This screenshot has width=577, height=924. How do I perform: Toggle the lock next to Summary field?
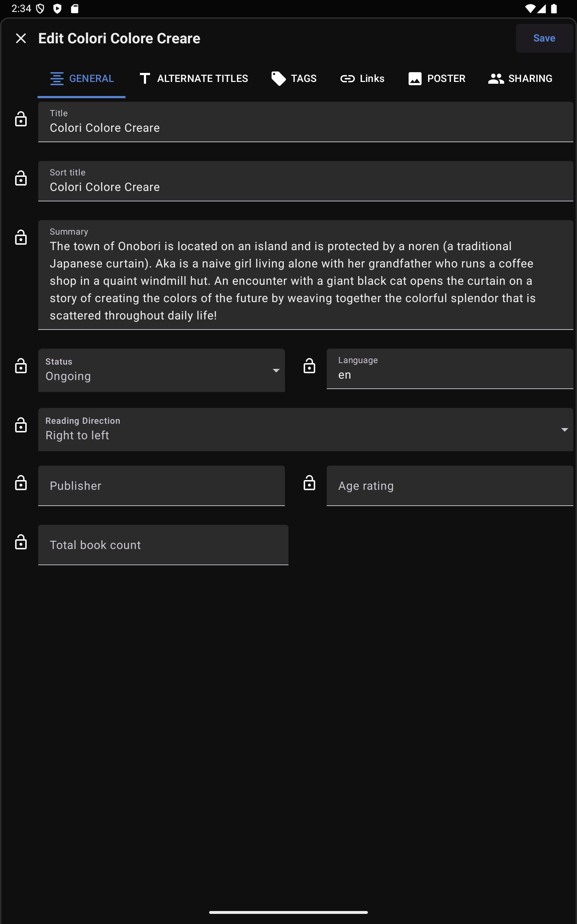coord(21,238)
